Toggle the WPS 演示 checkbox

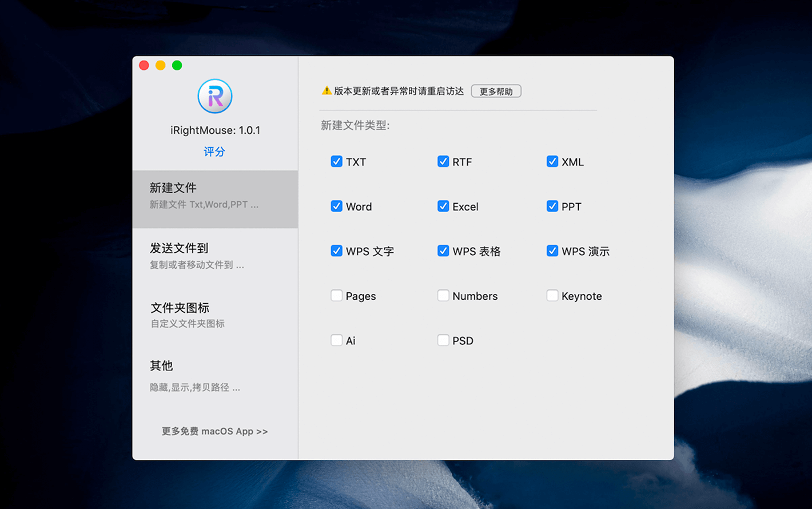click(552, 250)
